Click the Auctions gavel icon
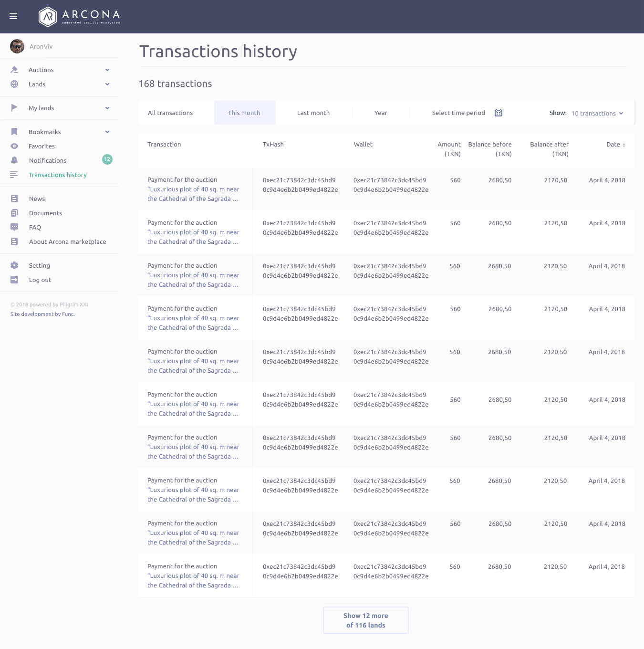Image resolution: width=644 pixels, height=649 pixels. [x=14, y=70]
